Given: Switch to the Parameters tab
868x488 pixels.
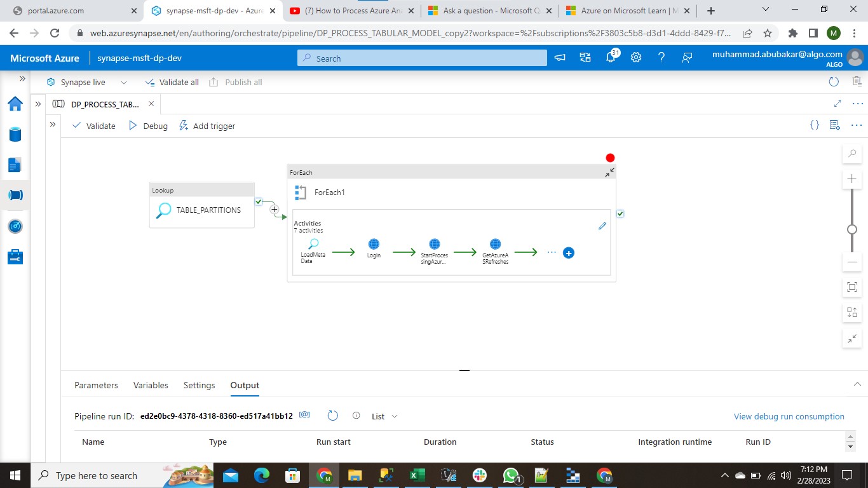Looking at the screenshot, I should pyautogui.click(x=96, y=385).
